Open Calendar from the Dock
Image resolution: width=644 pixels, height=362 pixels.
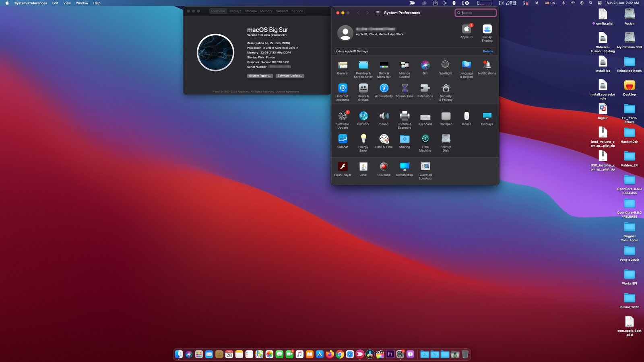click(229, 354)
